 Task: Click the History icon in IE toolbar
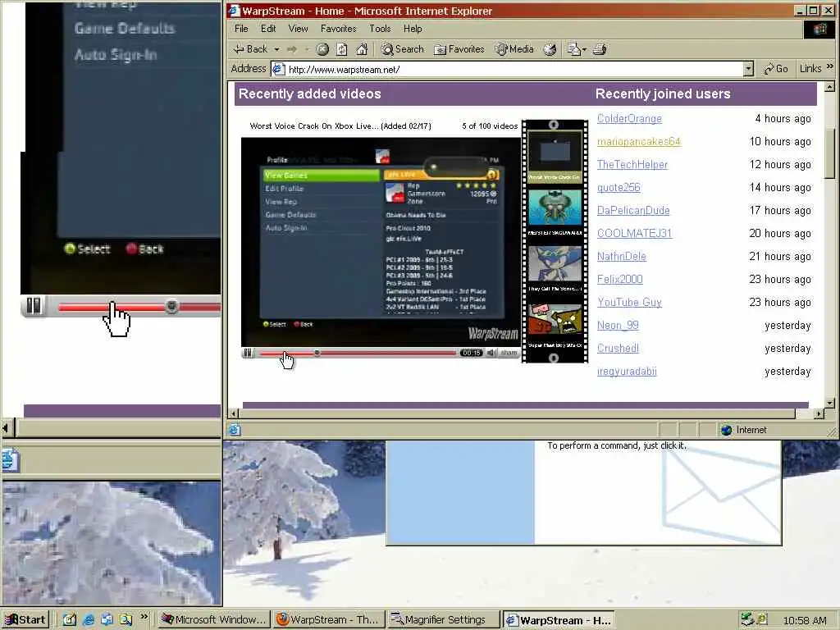pyautogui.click(x=550, y=49)
